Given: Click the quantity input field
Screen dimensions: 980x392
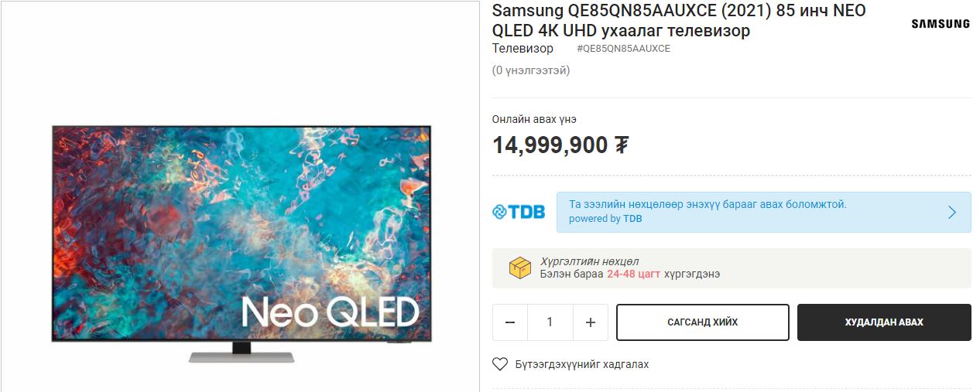Looking at the screenshot, I should [x=550, y=322].
